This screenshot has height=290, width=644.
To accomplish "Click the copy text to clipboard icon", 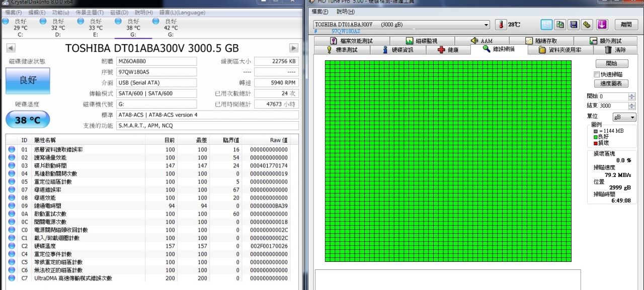I will point(546,25).
